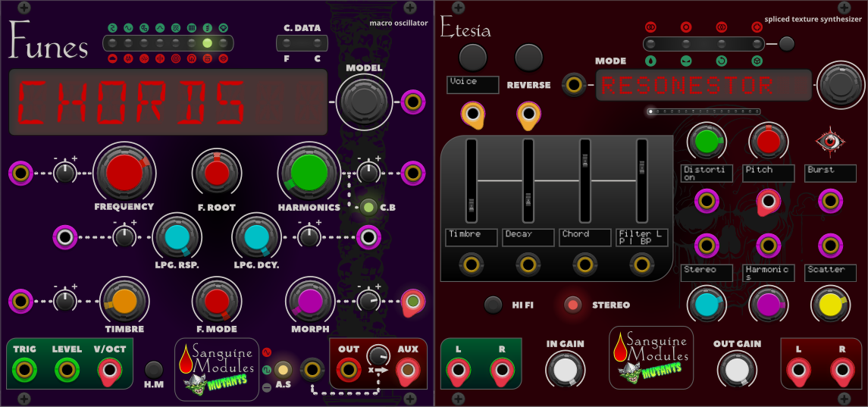Click the TRIG input jack on Funes

(x=24, y=369)
